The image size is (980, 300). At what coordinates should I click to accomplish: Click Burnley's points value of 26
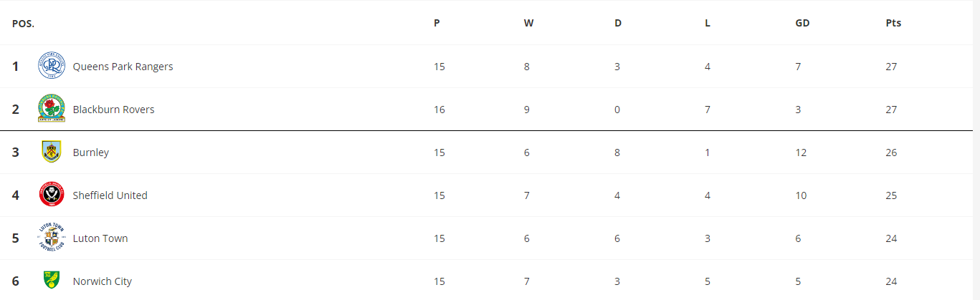pyautogui.click(x=891, y=153)
